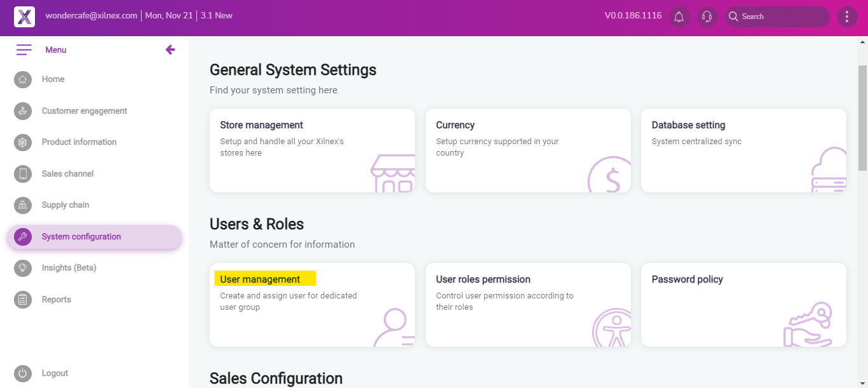Open the User management link
This screenshot has width=868, height=388.
[260, 279]
